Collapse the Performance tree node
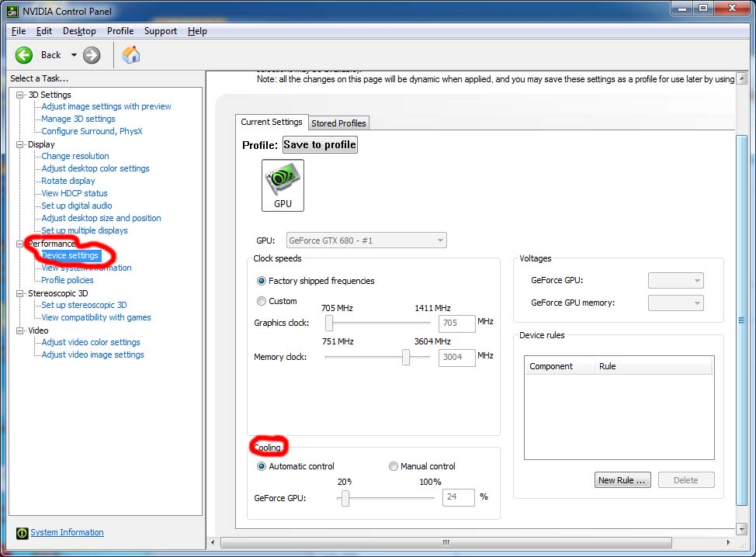 click(x=19, y=244)
